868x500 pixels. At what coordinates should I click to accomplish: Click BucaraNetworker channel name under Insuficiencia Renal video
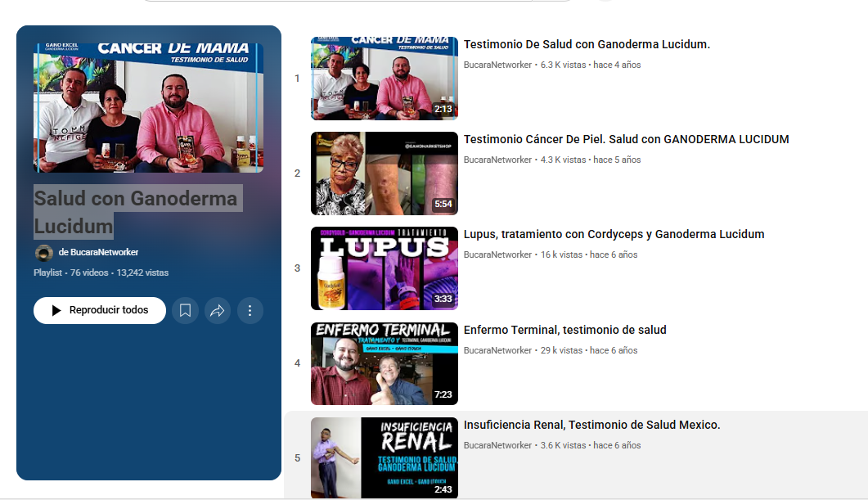(497, 445)
